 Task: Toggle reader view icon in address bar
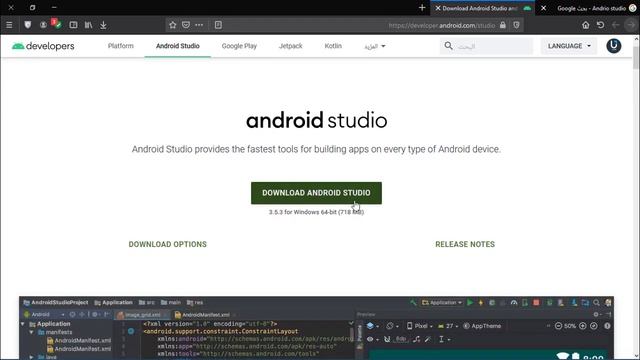point(218,25)
